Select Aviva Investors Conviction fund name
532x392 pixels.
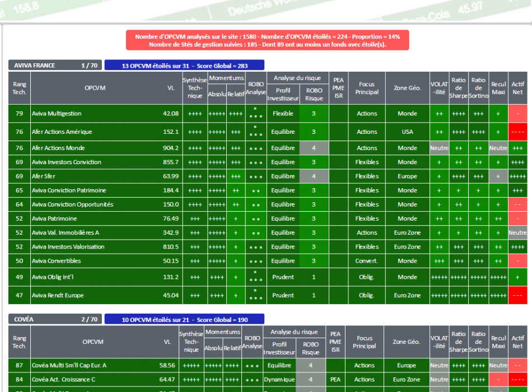tap(67, 162)
